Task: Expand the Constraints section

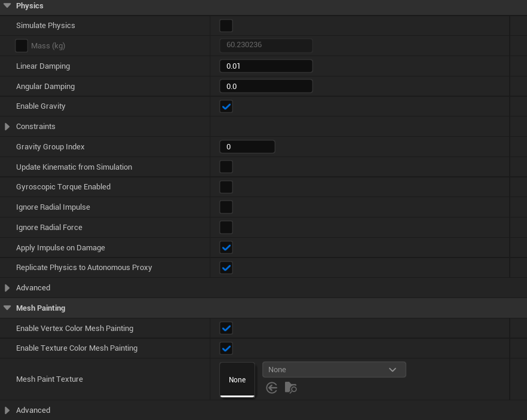Action: [7, 126]
